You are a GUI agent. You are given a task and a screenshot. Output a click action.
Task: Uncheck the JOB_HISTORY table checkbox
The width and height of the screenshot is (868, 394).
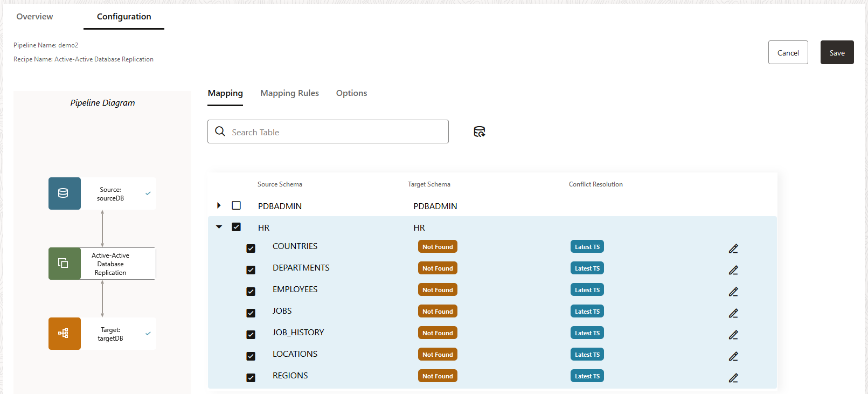tap(251, 335)
